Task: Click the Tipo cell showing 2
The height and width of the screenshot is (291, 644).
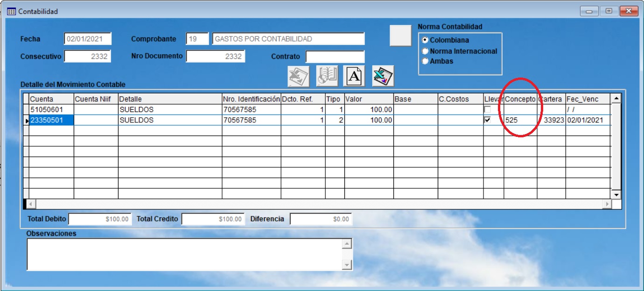Action: (335, 120)
